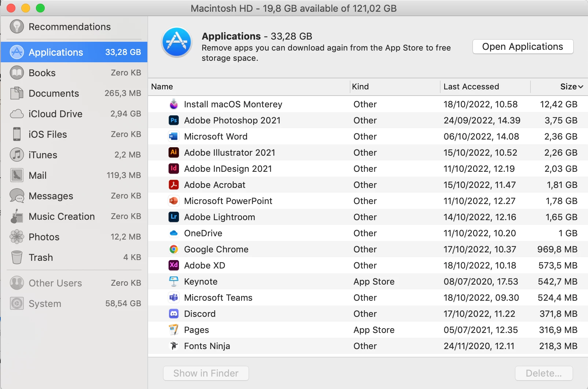Click the Adobe Illustrator Ai icon
588x389 pixels.
tap(174, 152)
